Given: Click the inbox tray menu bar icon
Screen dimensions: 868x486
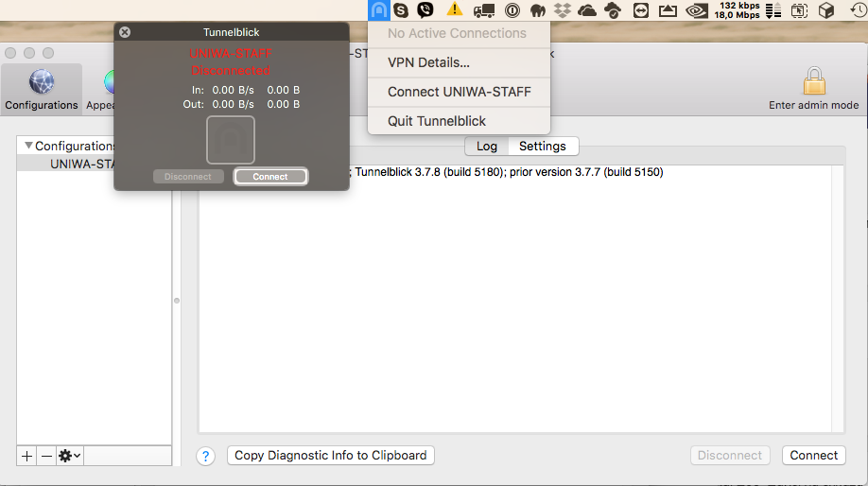Looking at the screenshot, I should (x=668, y=10).
